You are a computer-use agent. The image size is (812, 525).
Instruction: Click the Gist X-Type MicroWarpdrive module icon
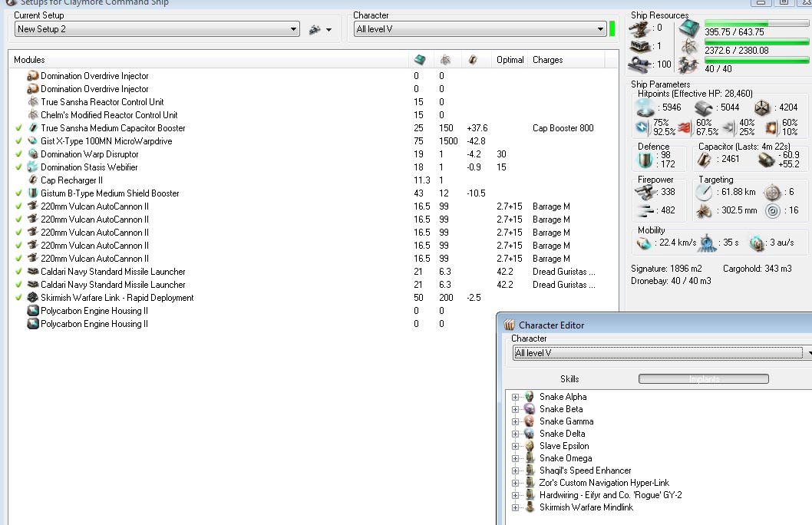32,141
